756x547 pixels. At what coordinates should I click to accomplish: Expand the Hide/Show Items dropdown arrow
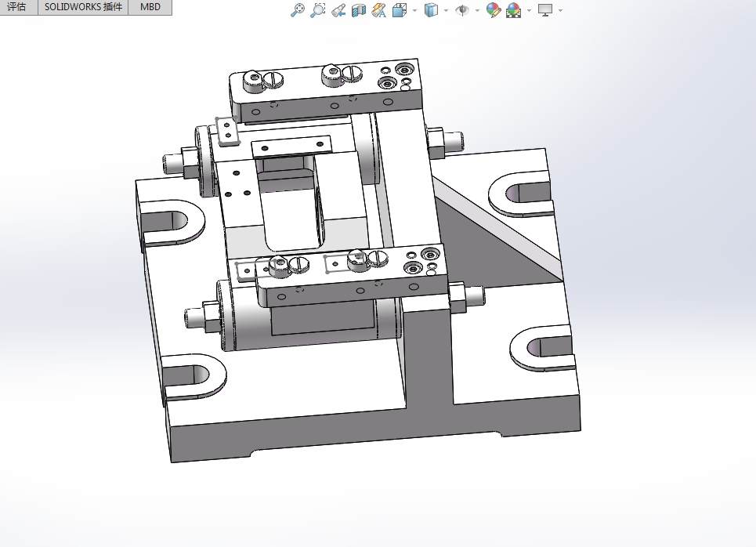(x=477, y=11)
